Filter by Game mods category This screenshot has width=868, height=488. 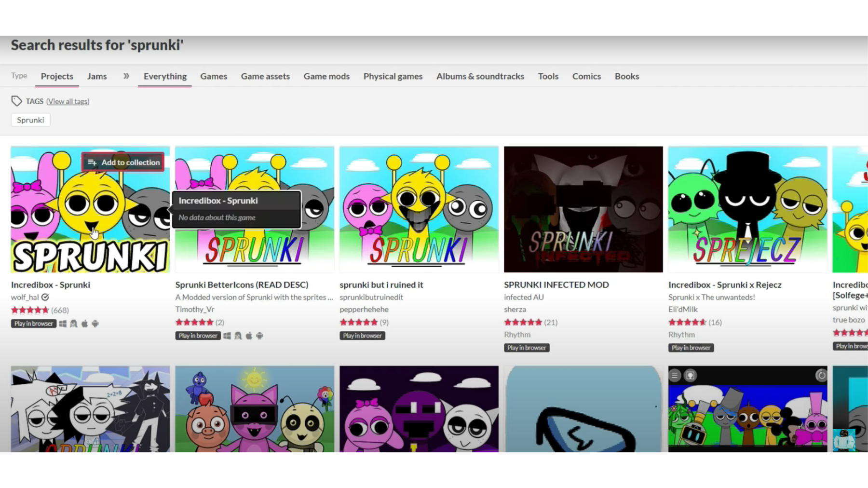326,76
